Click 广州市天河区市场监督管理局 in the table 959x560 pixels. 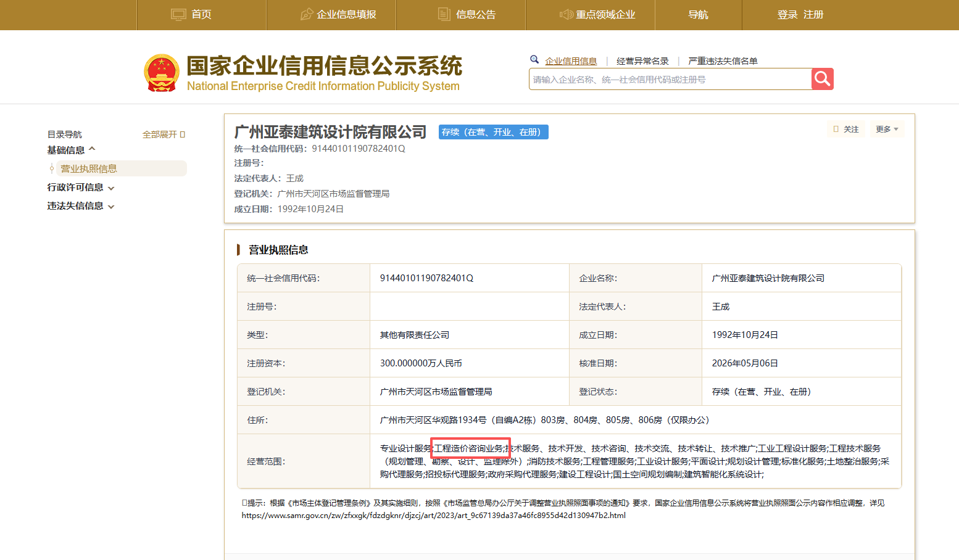click(436, 392)
